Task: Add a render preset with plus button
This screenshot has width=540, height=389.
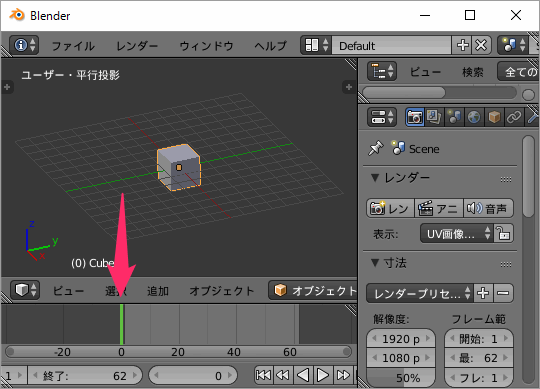Action: tap(483, 293)
